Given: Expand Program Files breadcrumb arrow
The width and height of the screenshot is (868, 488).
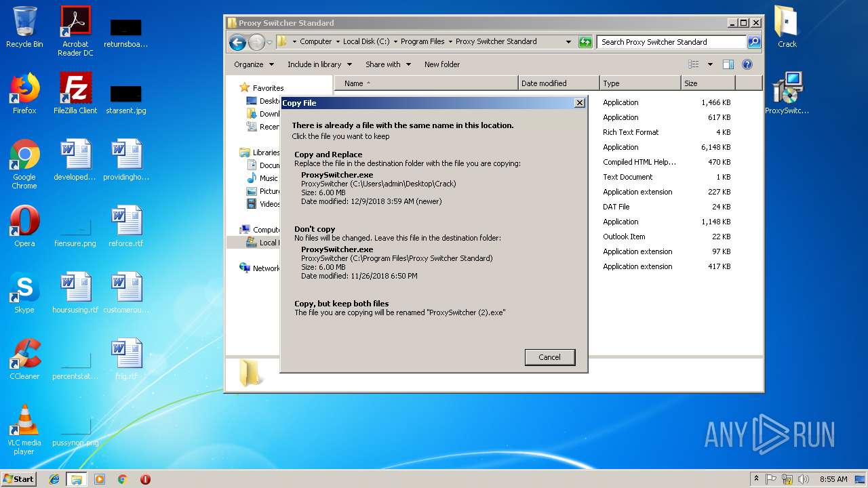Looking at the screenshot, I should tap(450, 42).
